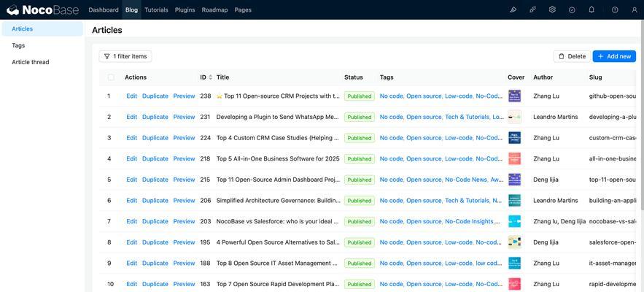Screen dimensions: 644x292
Task: Edit article 203
Action: coord(132,221)
